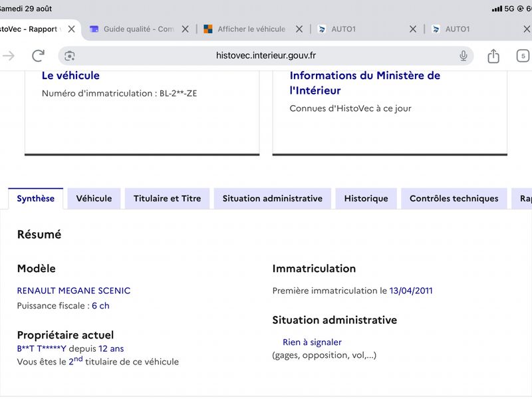This screenshot has height=399, width=532.
Task: Open the Contrôles techniques tab
Action: pyautogui.click(x=454, y=198)
